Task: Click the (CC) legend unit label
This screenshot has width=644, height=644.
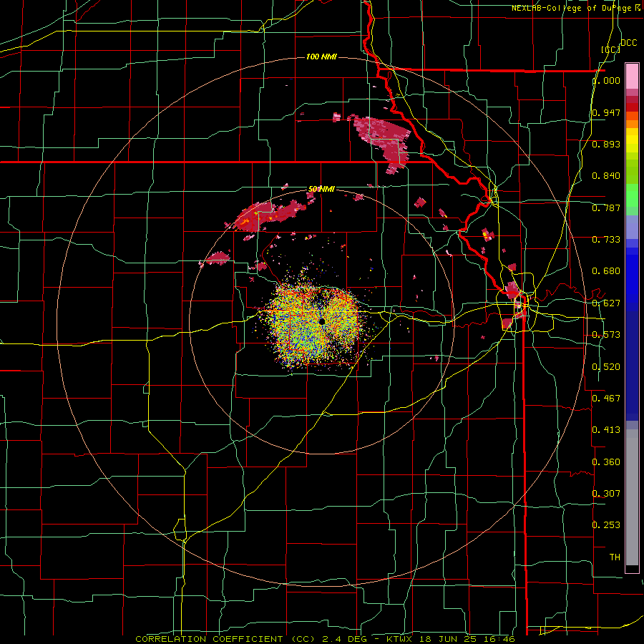Action: pos(610,49)
